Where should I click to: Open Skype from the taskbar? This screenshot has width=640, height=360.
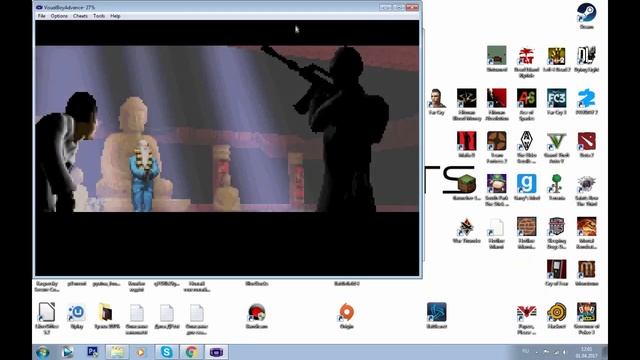pos(166,352)
